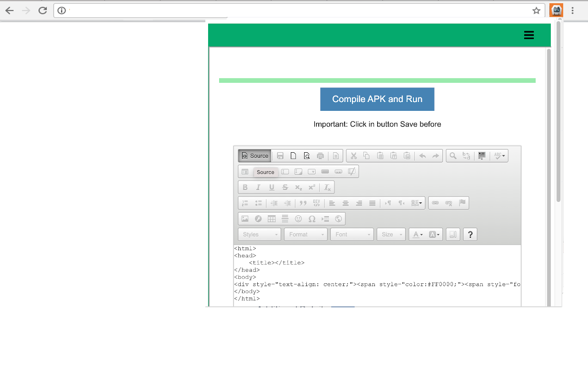The height and width of the screenshot is (368, 588).
Task: Insert an Image Button element
Action: [339, 172]
